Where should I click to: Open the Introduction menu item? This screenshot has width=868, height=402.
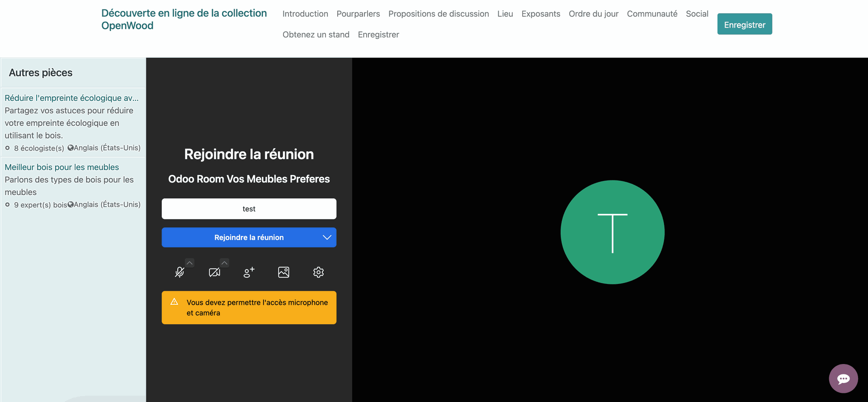305,14
